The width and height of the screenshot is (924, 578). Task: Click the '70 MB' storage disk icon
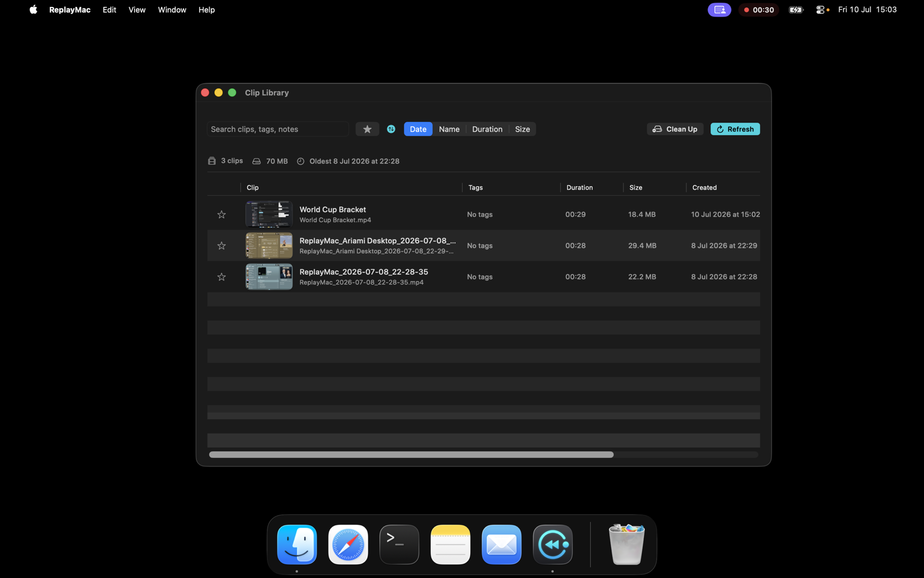pyautogui.click(x=256, y=161)
